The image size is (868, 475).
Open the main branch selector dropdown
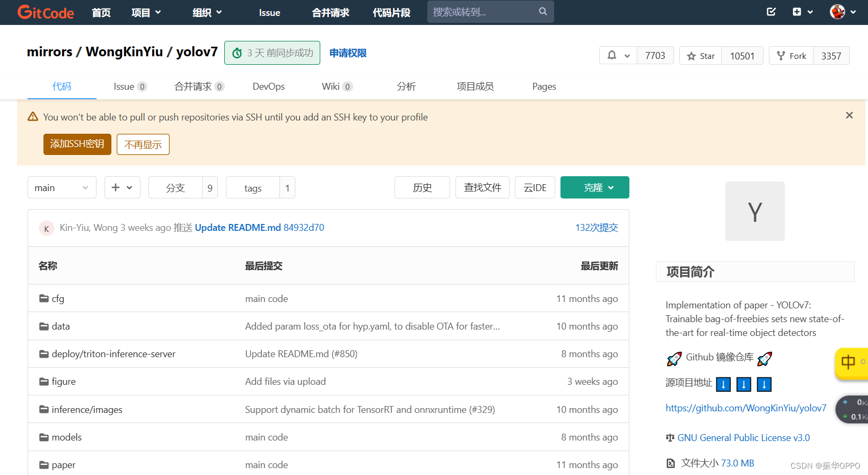tap(62, 187)
